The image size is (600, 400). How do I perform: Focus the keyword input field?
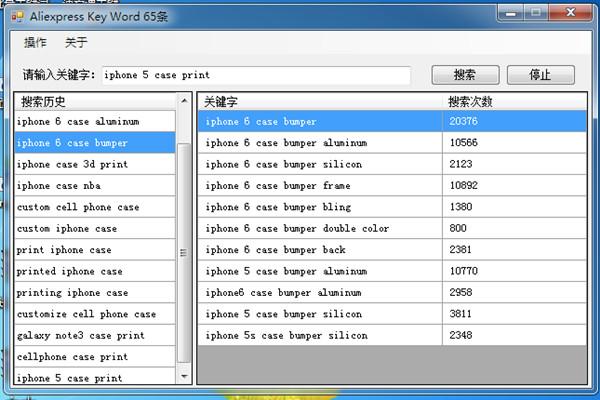click(x=256, y=75)
